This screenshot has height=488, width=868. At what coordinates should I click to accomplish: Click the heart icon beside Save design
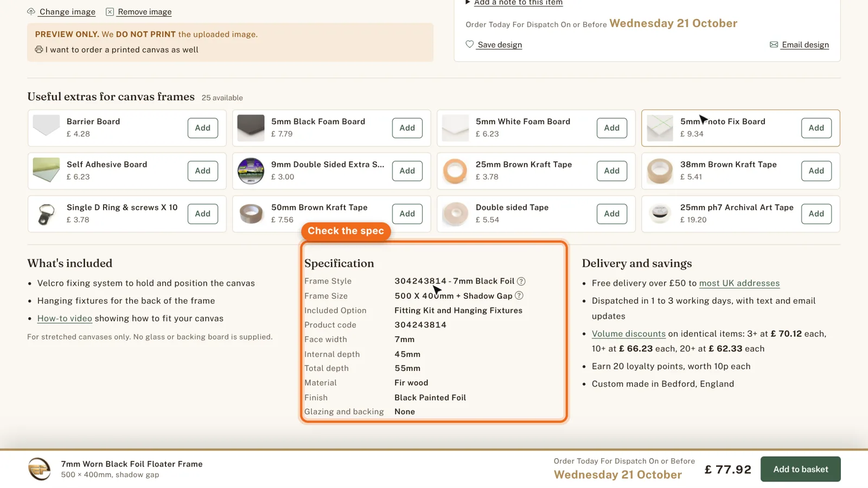pyautogui.click(x=470, y=44)
